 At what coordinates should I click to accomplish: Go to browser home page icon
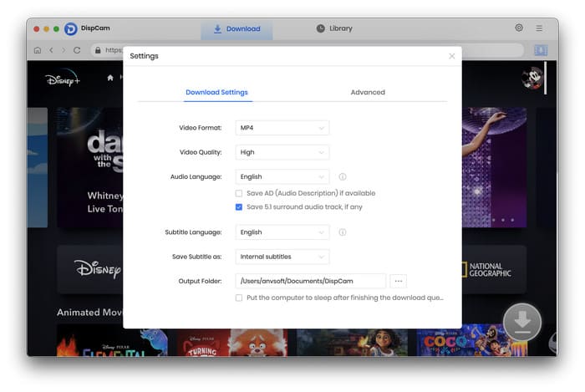point(38,50)
